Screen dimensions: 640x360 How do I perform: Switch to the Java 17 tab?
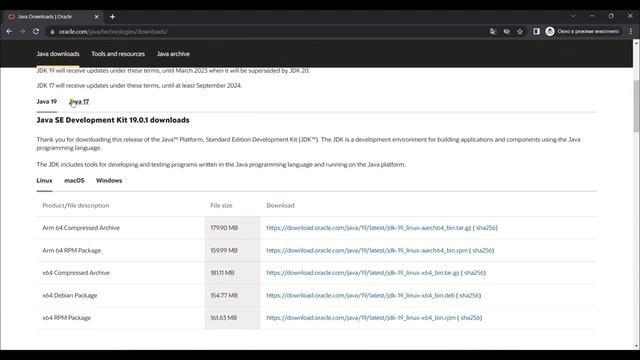click(x=79, y=102)
